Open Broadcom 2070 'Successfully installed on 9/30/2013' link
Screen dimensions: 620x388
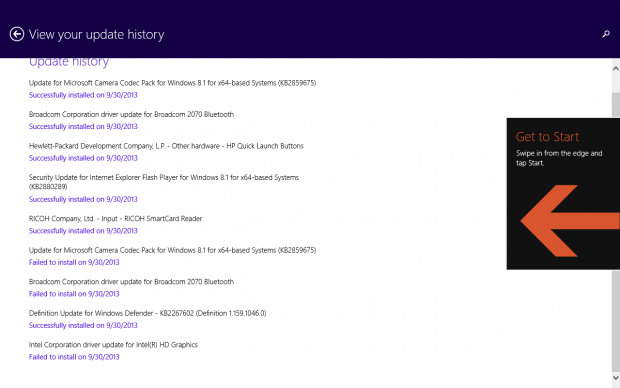pyautogui.click(x=83, y=127)
